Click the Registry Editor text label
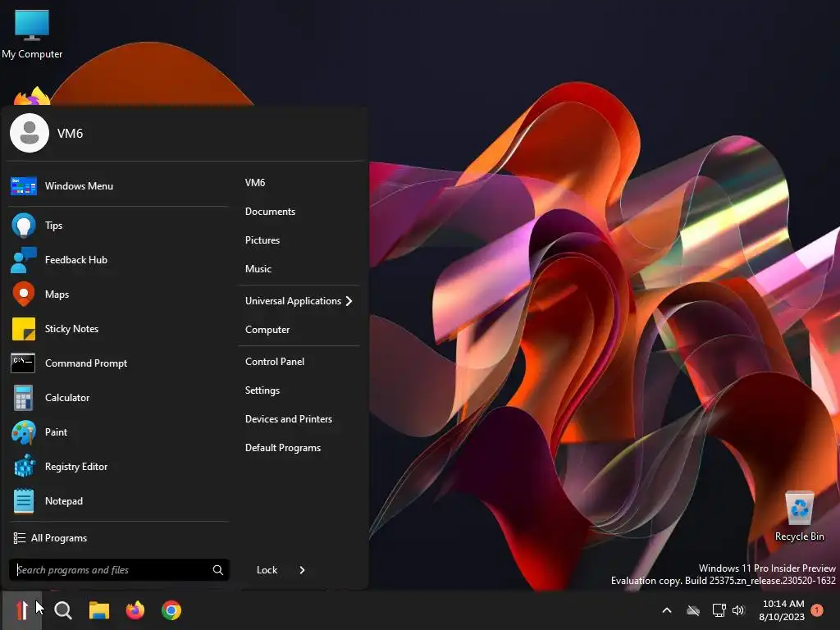The image size is (840, 630). (76, 467)
